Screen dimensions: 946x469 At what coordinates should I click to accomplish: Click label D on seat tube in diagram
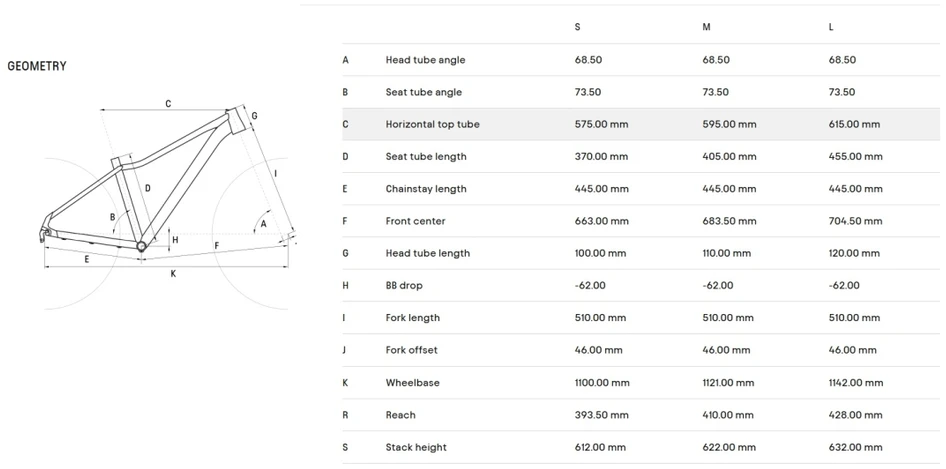pos(148,188)
